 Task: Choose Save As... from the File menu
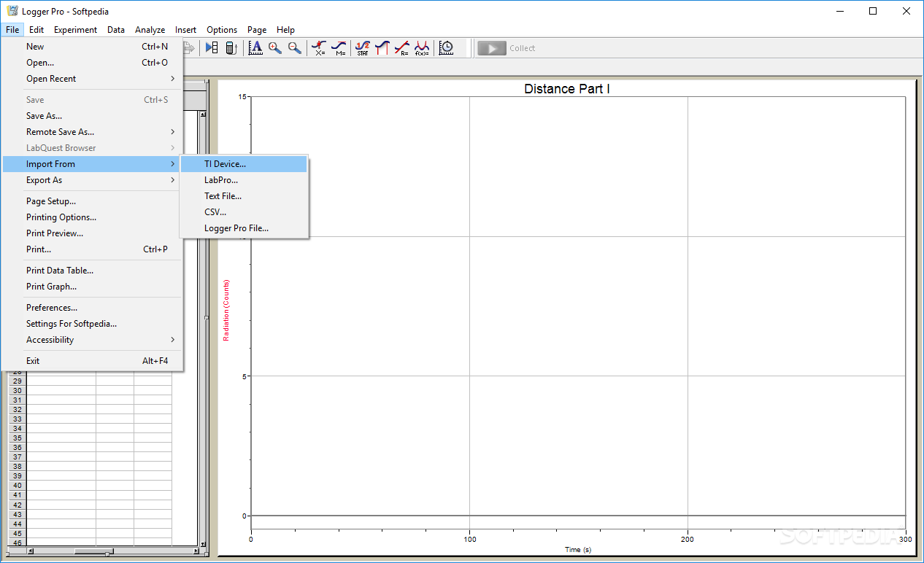[92, 116]
